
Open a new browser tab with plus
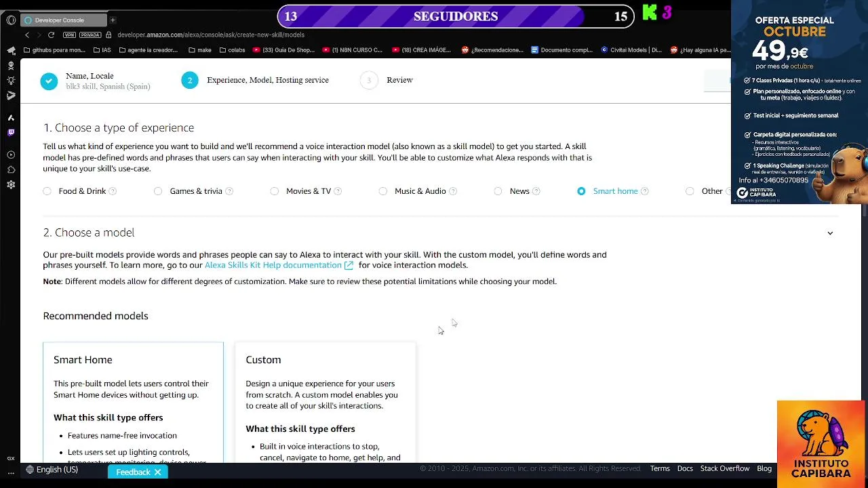tap(113, 20)
